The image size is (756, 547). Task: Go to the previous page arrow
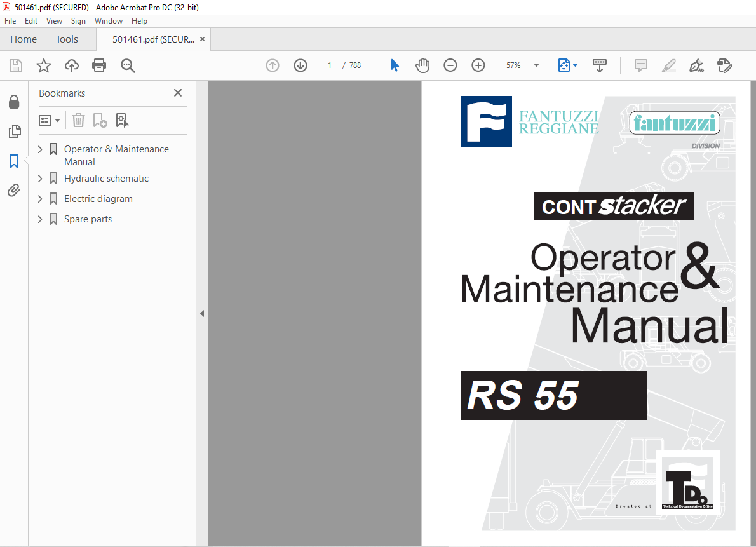tap(273, 65)
